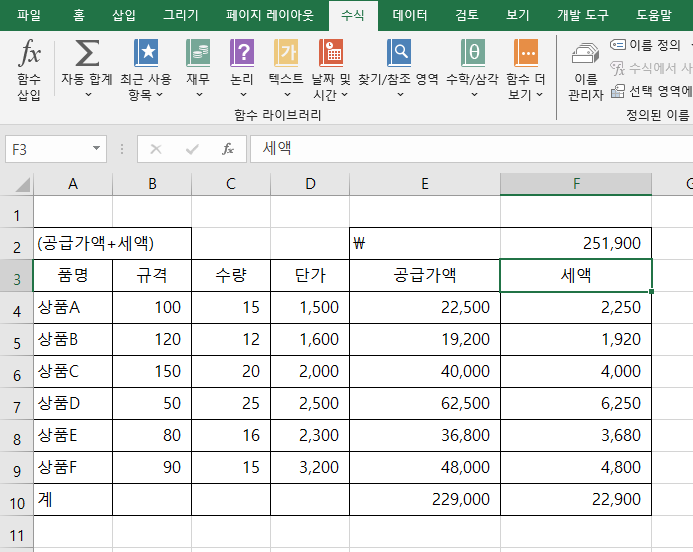Open the 함수 삽입 (Insert Function) dialog

tap(29, 69)
